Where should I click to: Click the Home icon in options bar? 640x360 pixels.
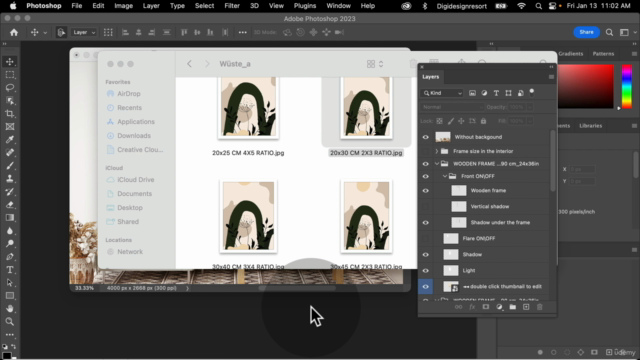click(14, 32)
